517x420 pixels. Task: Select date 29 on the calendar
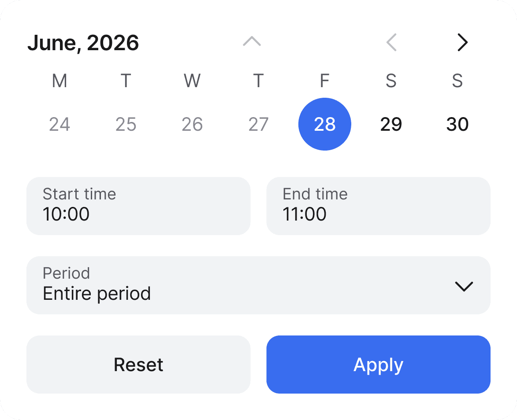click(x=391, y=124)
